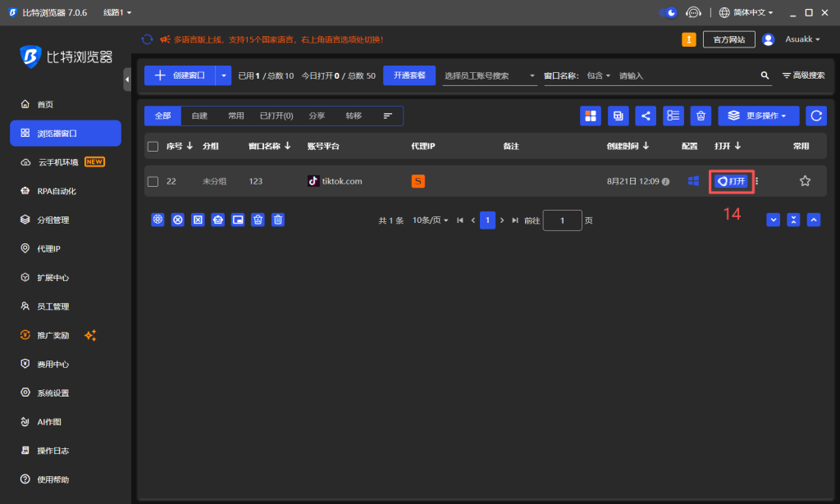The height and width of the screenshot is (504, 840).
Task: Switch to the 已打开(0) tab
Action: coord(276,116)
